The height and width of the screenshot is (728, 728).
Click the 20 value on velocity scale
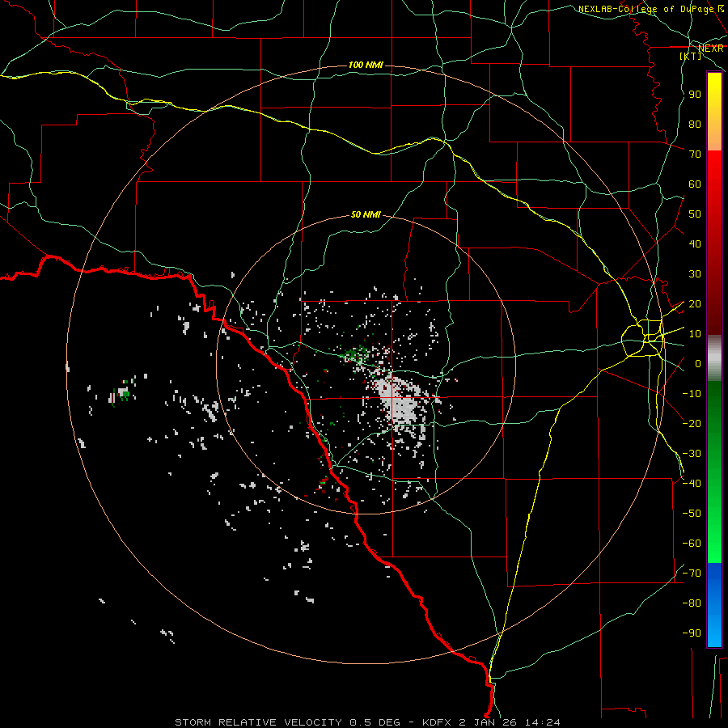tap(695, 304)
